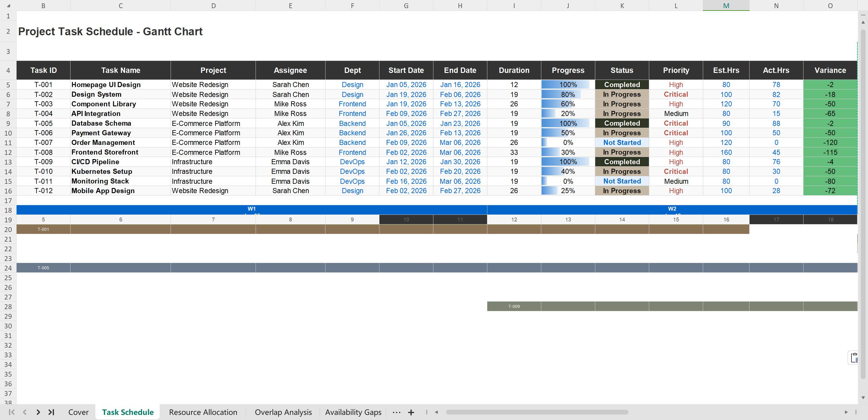Show more sheets via the ellipsis
Image resolution: width=868 pixels, height=420 pixels.
(x=397, y=412)
